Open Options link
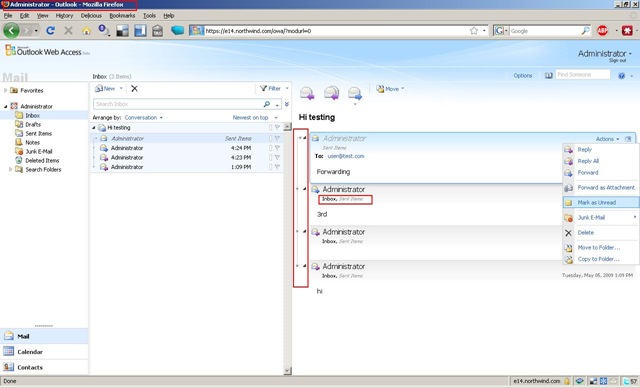The image size is (640, 388). [x=523, y=75]
